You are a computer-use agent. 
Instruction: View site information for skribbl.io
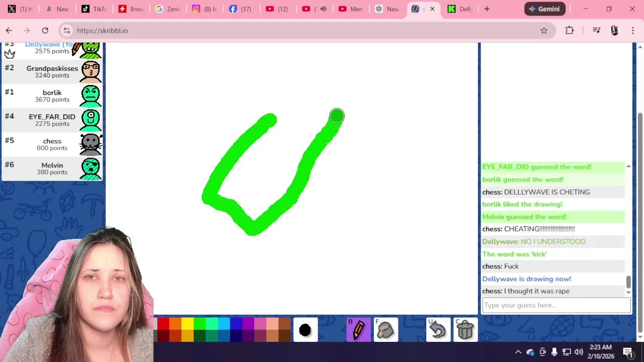click(67, 31)
